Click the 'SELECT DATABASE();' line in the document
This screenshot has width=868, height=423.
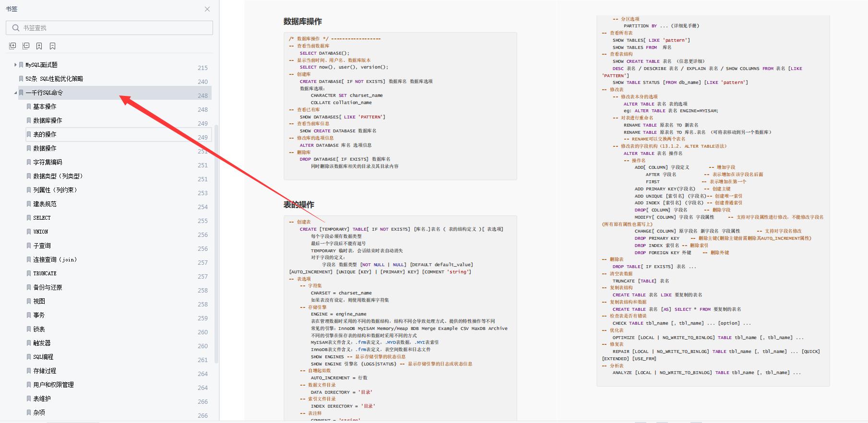click(x=324, y=53)
